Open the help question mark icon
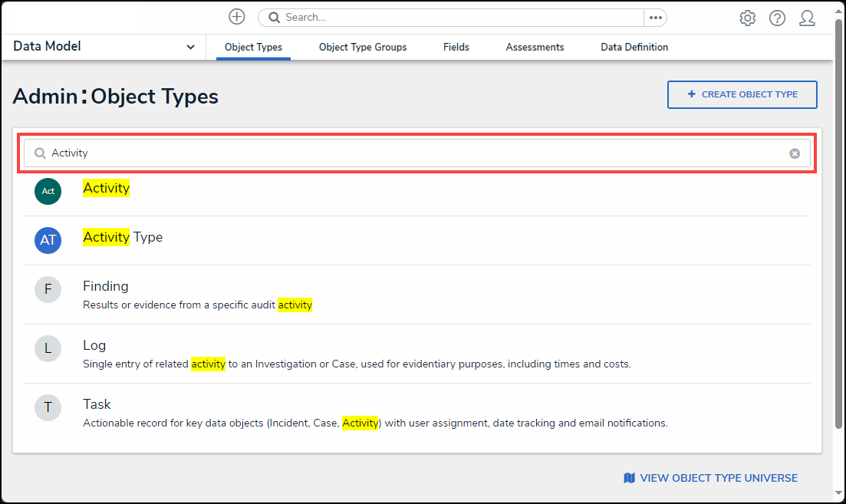Screen dimensions: 846x504 (777, 18)
